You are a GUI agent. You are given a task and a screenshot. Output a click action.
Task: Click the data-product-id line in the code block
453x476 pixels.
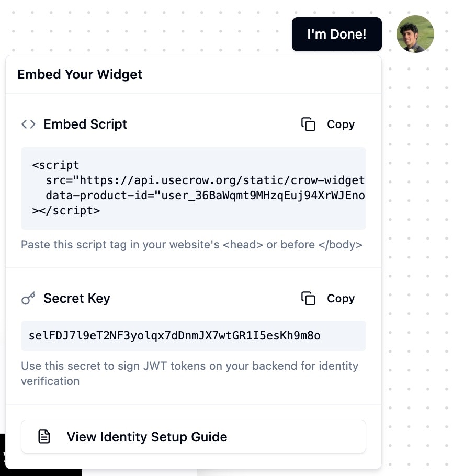[205, 196]
